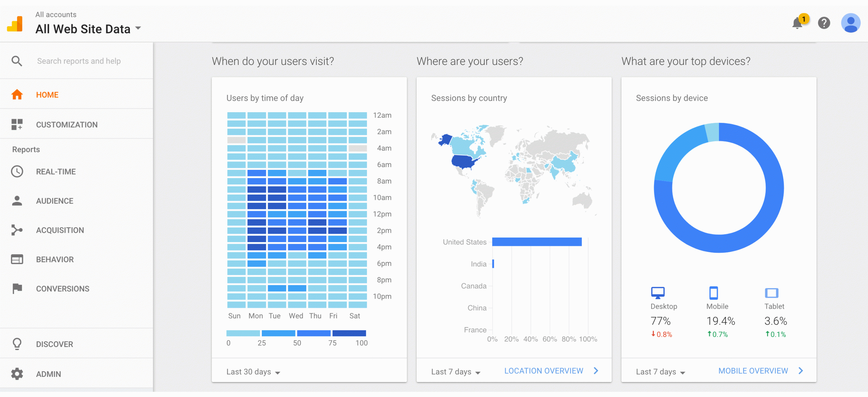Viewport: 868px width, 397px height.
Task: Open the help question mark icon
Action: tap(824, 23)
